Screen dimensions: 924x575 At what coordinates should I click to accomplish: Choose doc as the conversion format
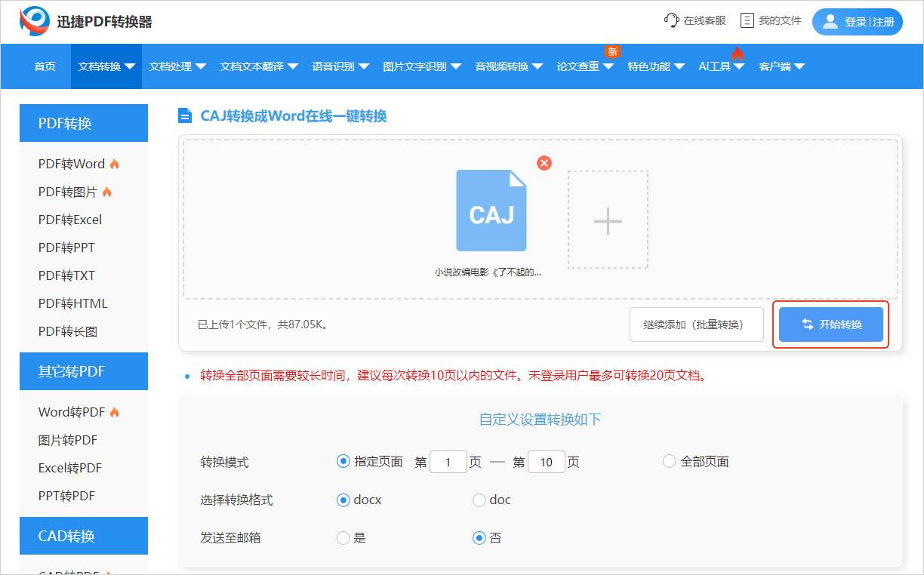click(479, 500)
